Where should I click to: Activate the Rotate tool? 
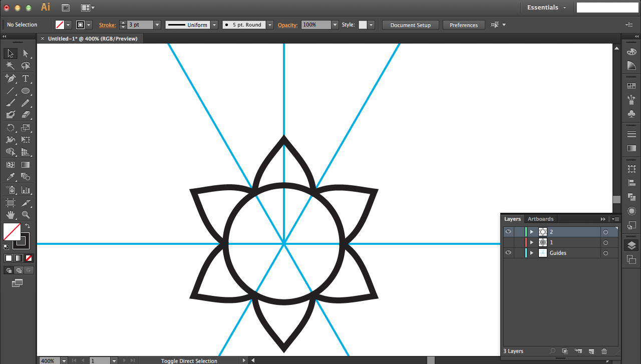click(x=11, y=128)
